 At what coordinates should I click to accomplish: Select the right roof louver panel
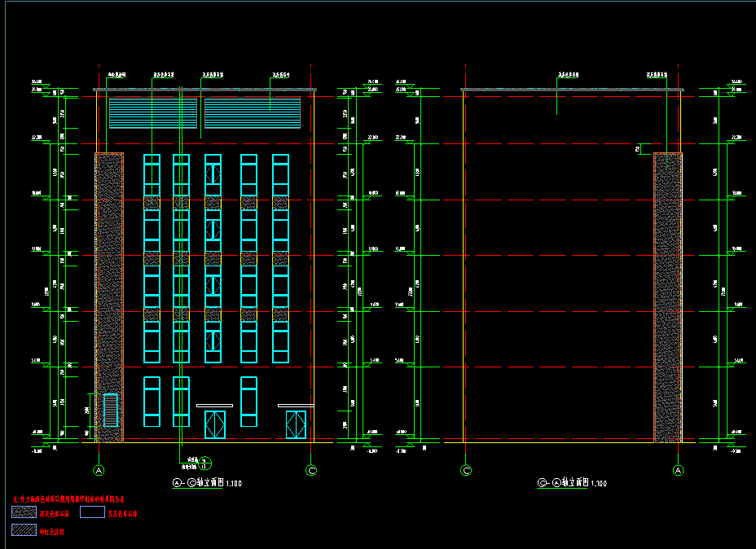253,113
